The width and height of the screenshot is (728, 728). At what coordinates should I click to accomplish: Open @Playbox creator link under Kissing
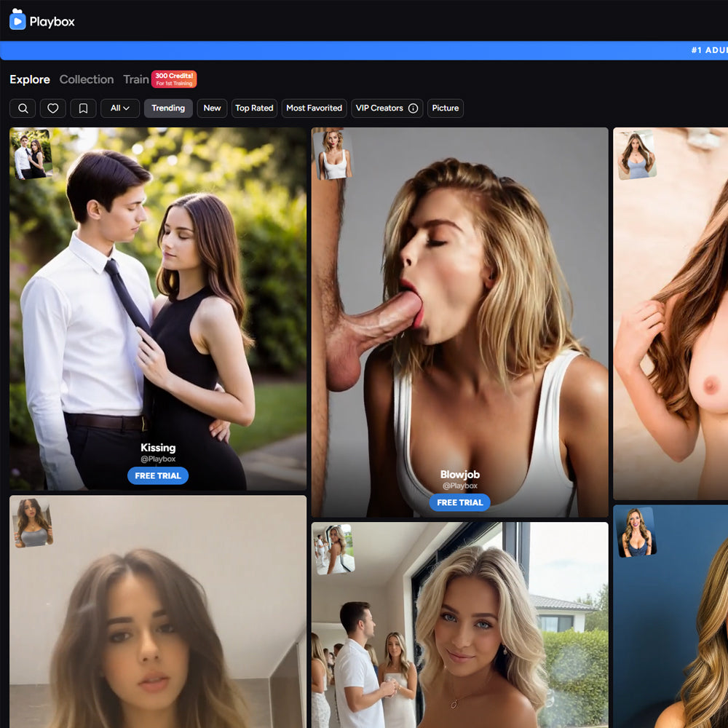point(158,459)
